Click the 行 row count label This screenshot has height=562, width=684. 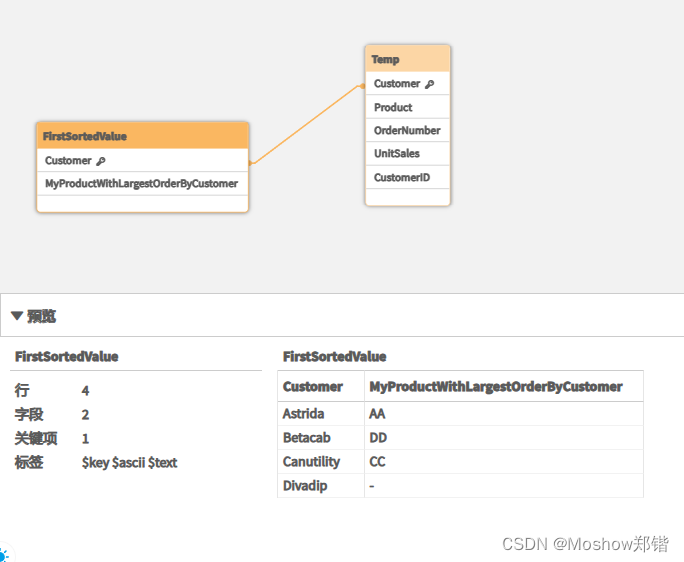point(22,390)
